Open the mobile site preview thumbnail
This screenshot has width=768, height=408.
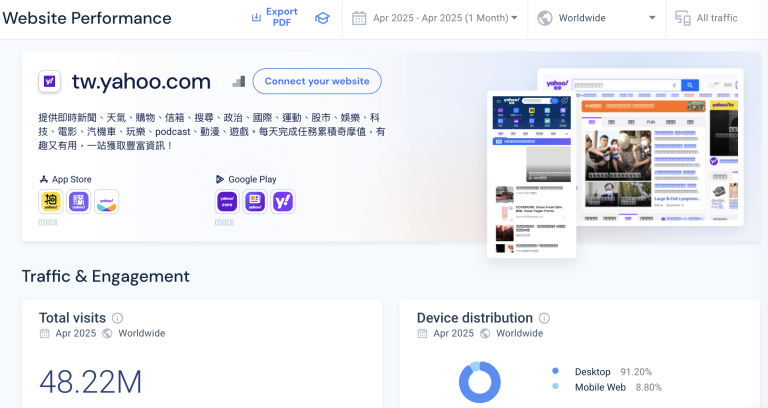coord(531,174)
